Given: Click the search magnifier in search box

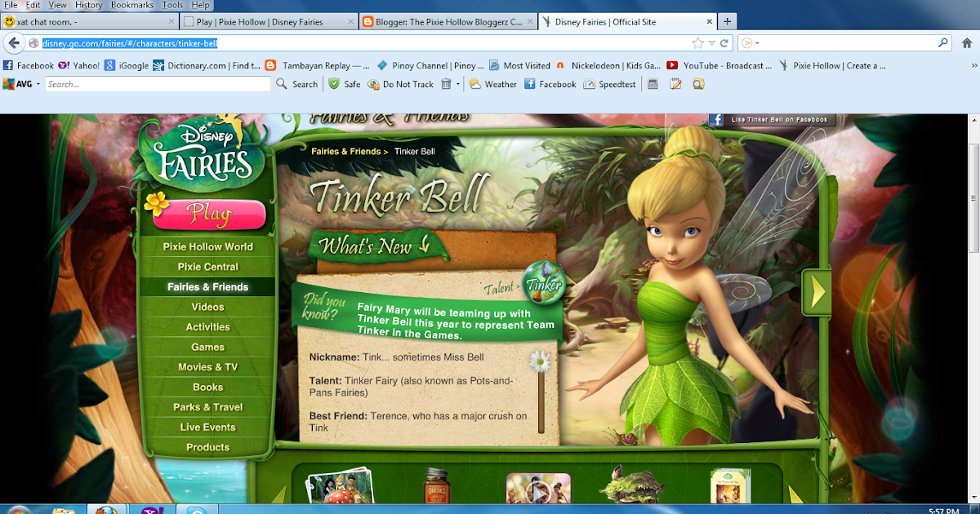Looking at the screenshot, I should pyautogui.click(x=944, y=43).
